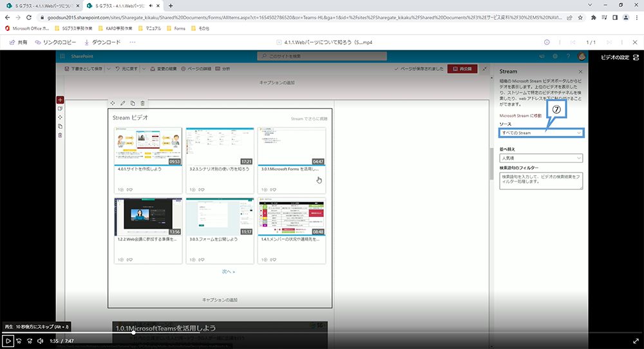Bookmark this page with star icon
The image size is (644, 349).
[x=580, y=17]
